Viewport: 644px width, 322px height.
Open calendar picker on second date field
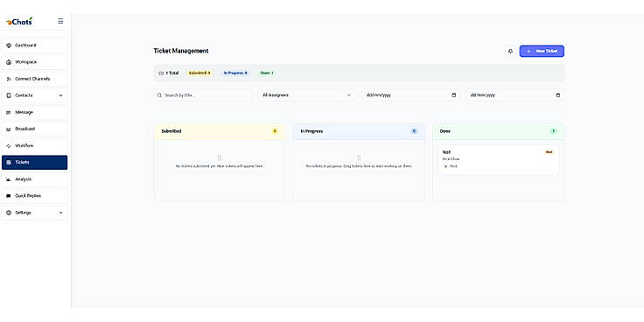coord(557,94)
